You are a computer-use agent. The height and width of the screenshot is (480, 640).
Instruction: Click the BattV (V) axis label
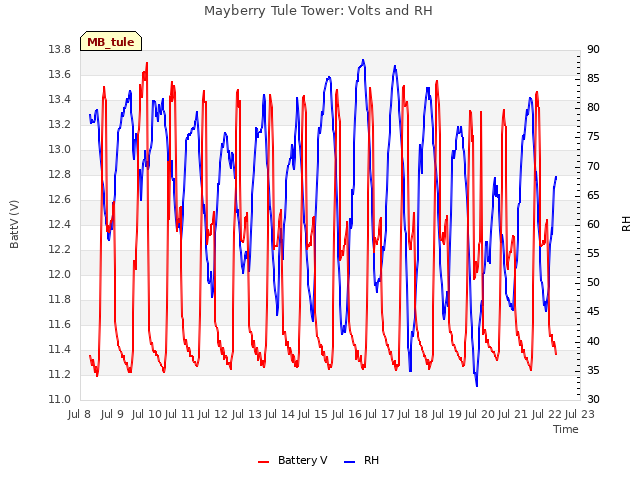(x=14, y=224)
